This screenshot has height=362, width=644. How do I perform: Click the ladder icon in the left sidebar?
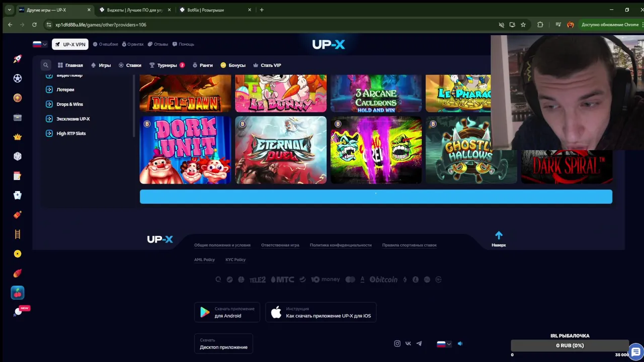[18, 234]
